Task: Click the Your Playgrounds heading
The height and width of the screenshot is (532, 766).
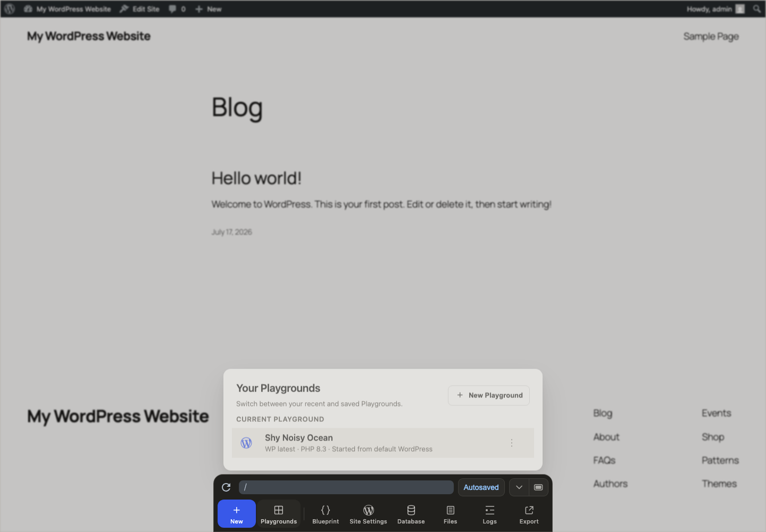Action: point(278,388)
